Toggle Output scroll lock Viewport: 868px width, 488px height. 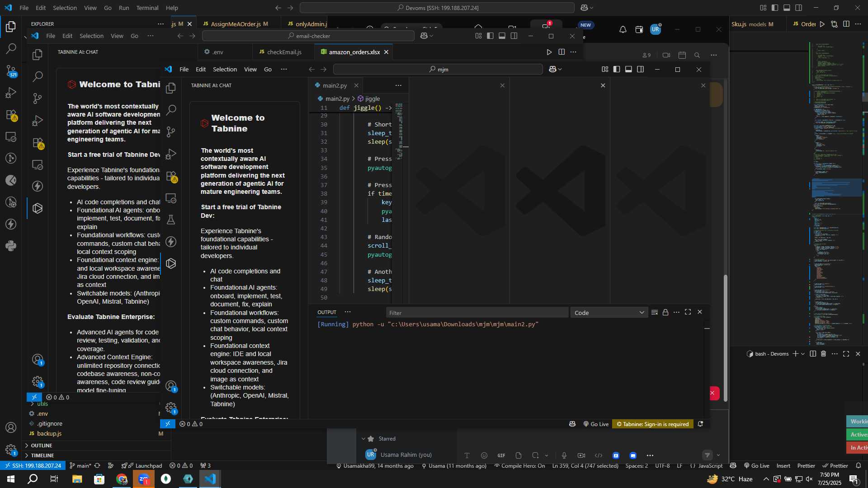coord(665,312)
